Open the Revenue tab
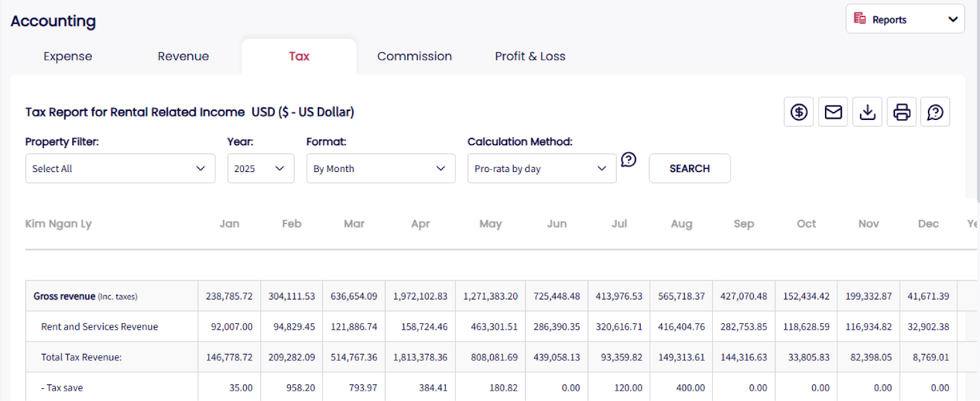The height and width of the screenshot is (401, 980). (x=183, y=56)
